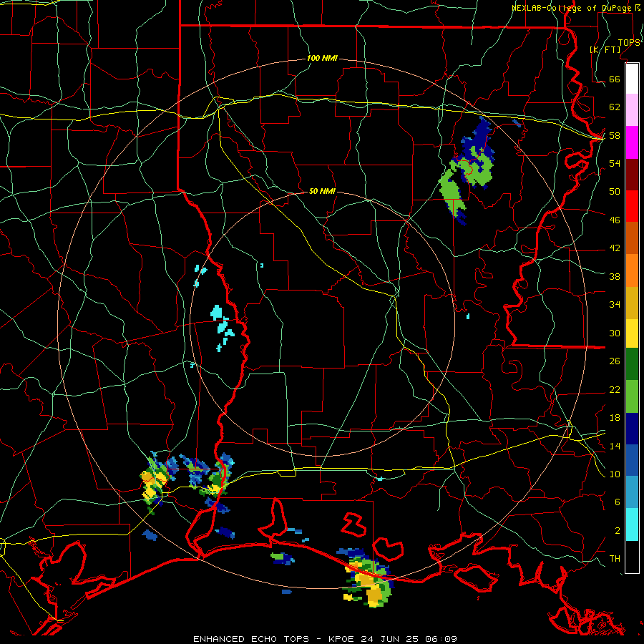Viewport: 644px width, 644px height.
Task: Click the bright red 46-50 kft legend swatch
Action: coord(632,206)
